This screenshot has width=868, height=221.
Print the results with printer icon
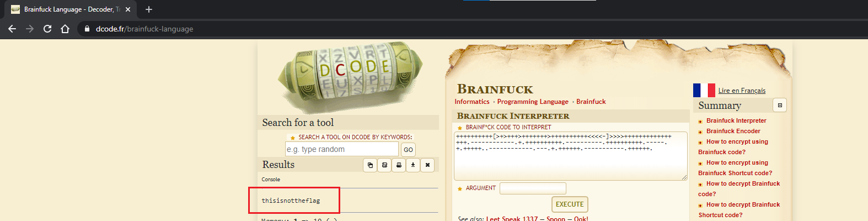pos(399,165)
